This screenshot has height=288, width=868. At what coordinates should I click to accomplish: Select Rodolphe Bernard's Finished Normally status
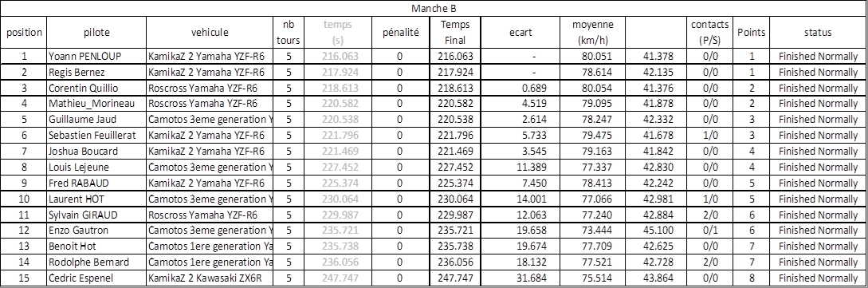[x=818, y=262]
